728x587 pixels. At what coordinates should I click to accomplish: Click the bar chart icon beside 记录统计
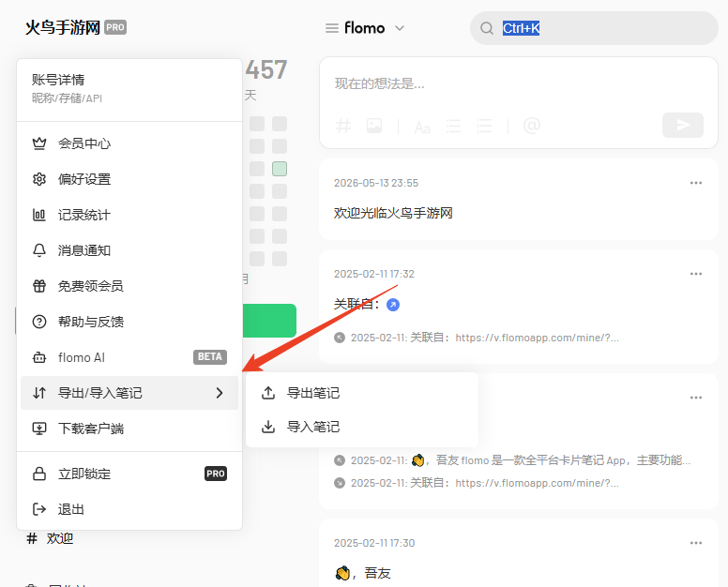pos(39,215)
